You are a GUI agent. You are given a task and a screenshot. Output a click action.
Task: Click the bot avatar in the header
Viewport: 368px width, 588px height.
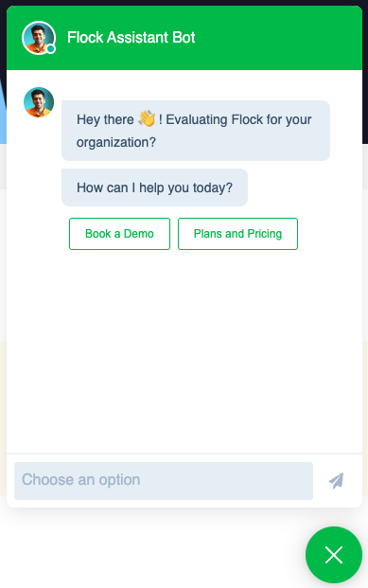[x=39, y=38]
